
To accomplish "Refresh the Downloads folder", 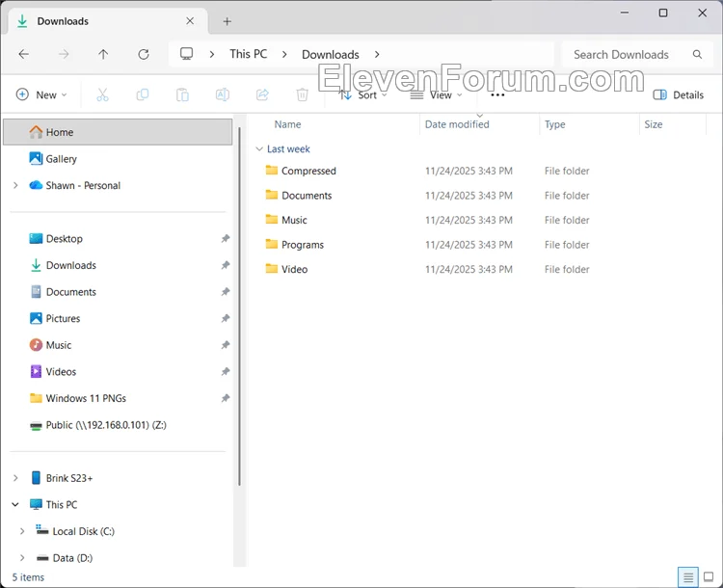I will tap(144, 54).
